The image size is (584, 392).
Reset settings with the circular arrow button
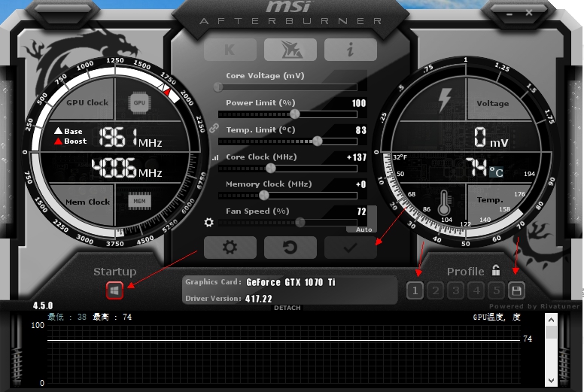pos(290,248)
